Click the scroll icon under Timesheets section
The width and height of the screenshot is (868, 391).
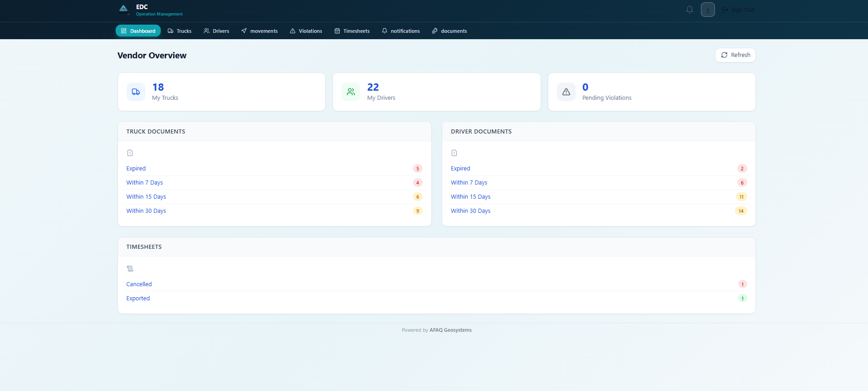130,269
